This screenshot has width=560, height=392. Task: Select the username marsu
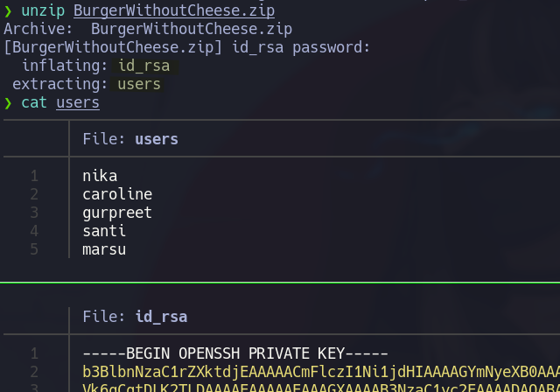pyautogui.click(x=104, y=249)
